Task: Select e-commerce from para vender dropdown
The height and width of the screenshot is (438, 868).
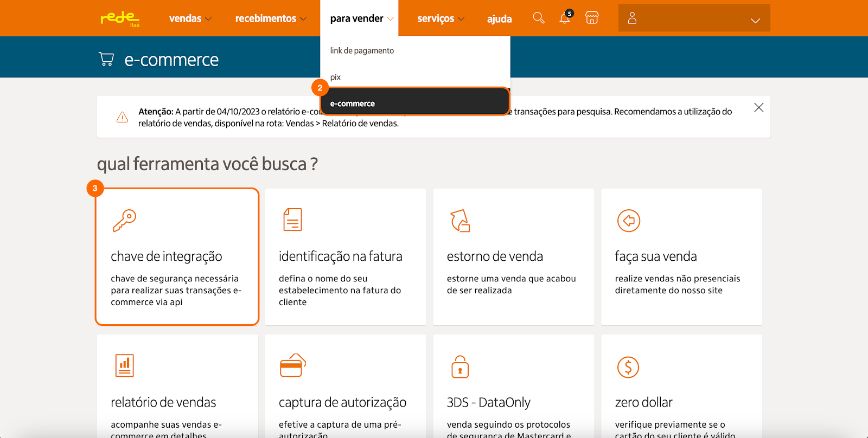Action: click(x=415, y=101)
